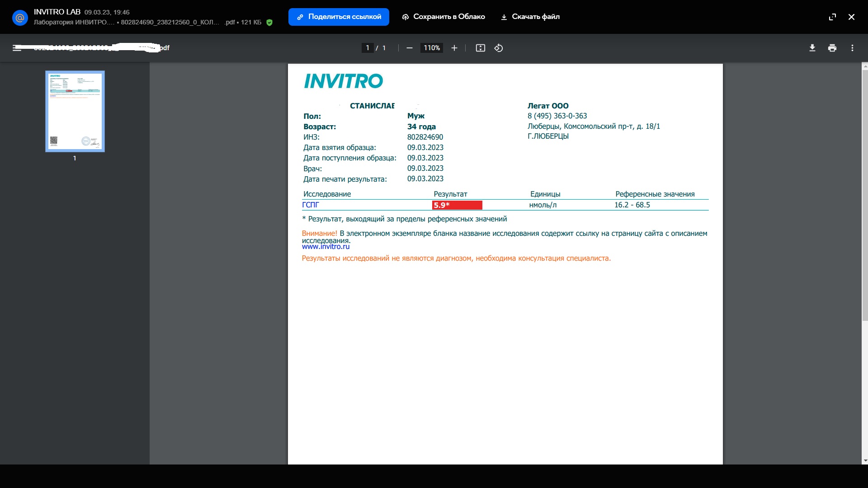Download the PDF via toolbar download icon
868x488 pixels.
tap(812, 48)
